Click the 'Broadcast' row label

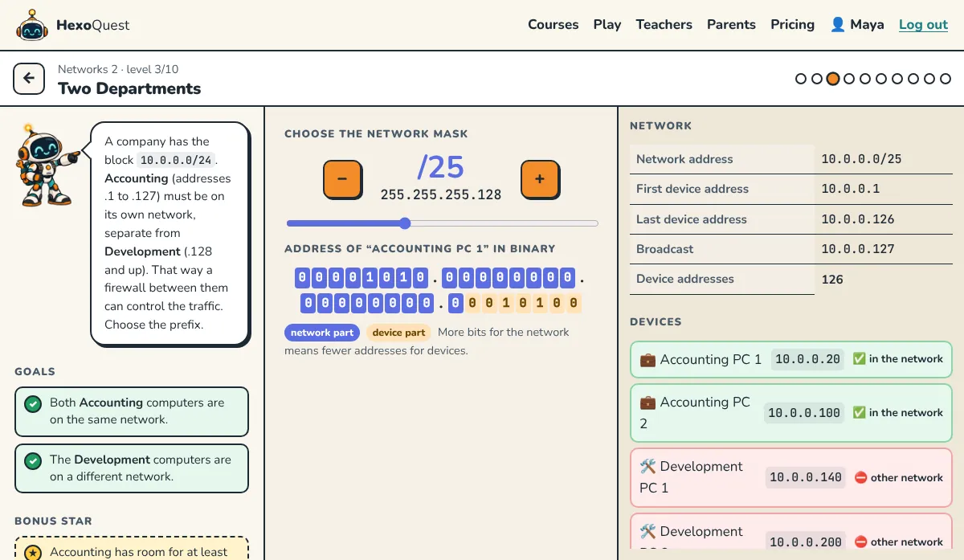665,249
